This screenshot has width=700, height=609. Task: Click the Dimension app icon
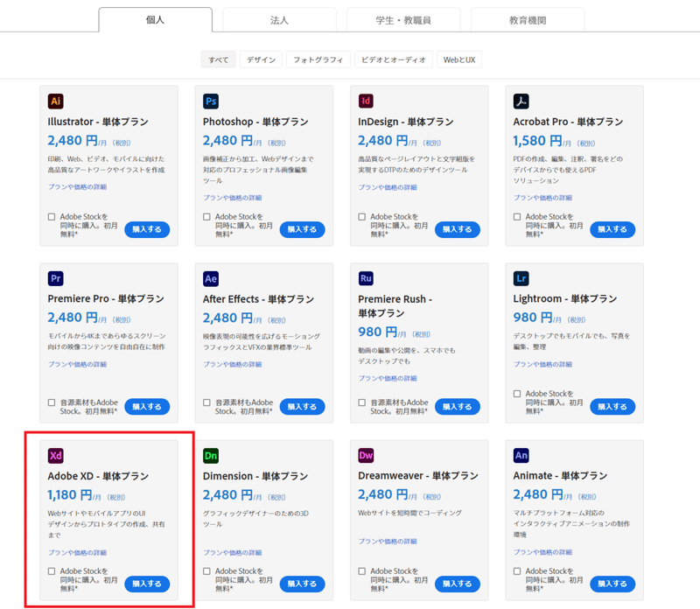pos(209,455)
